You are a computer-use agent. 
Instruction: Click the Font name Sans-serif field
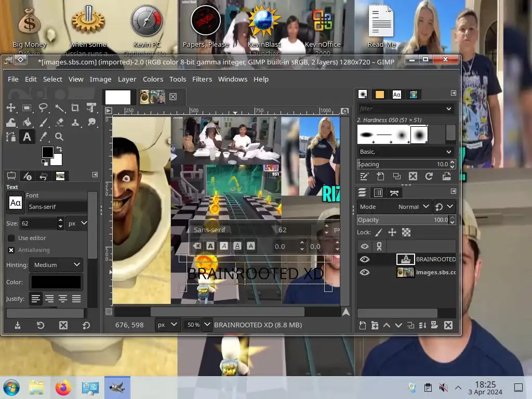(57, 207)
